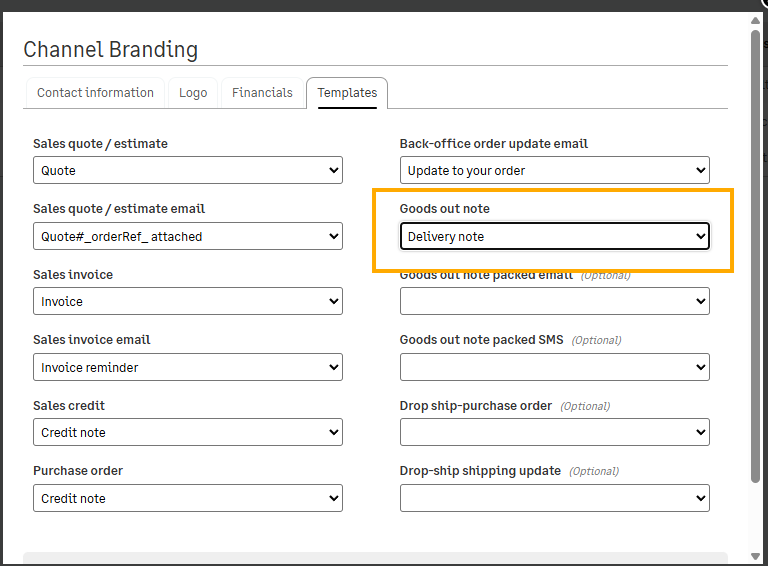
Task: Open the Sales quote / estimate dropdown
Action: [x=188, y=170]
